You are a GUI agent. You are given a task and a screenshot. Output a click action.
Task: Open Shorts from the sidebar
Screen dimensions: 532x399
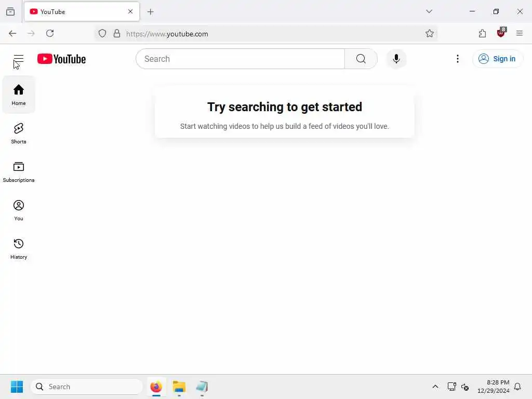(19, 134)
